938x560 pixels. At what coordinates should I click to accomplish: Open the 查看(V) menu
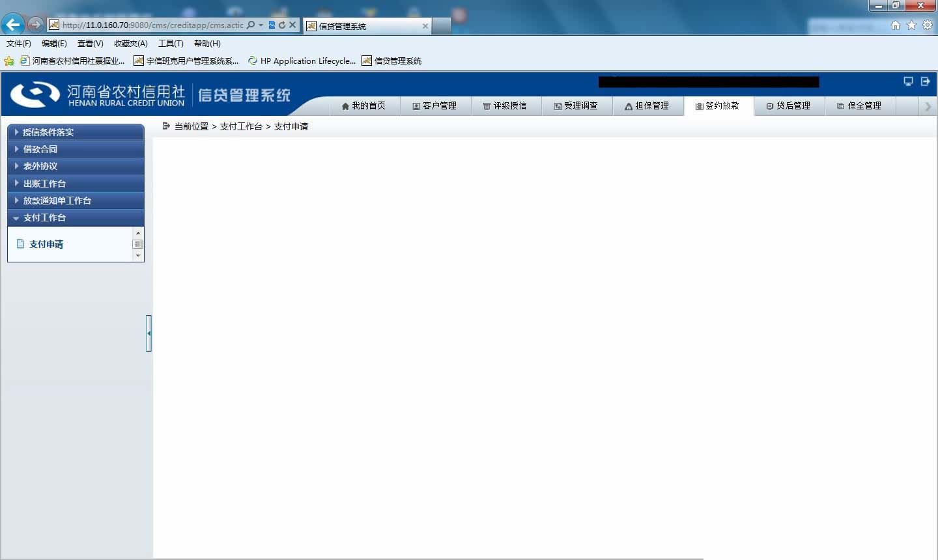(91, 44)
